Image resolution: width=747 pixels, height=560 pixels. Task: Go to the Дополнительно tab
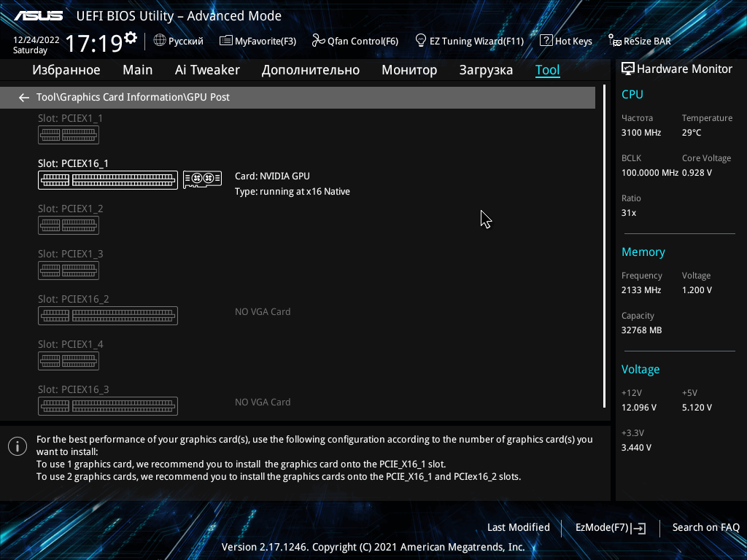tap(311, 70)
